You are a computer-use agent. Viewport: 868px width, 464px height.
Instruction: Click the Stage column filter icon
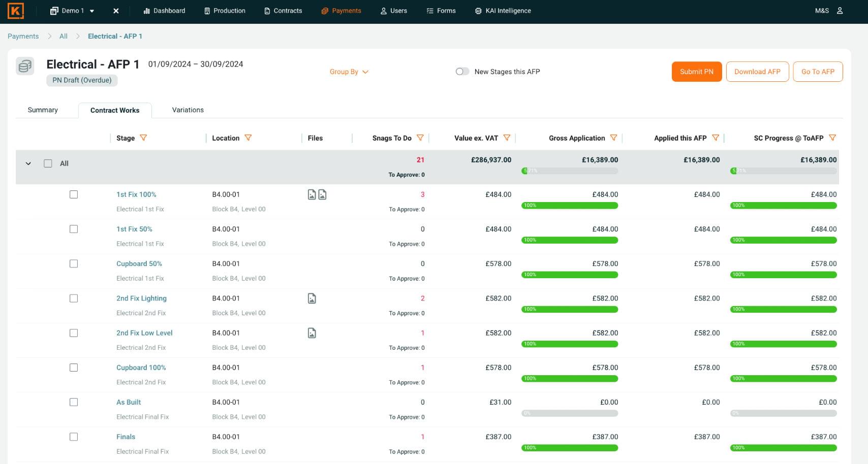pos(143,138)
